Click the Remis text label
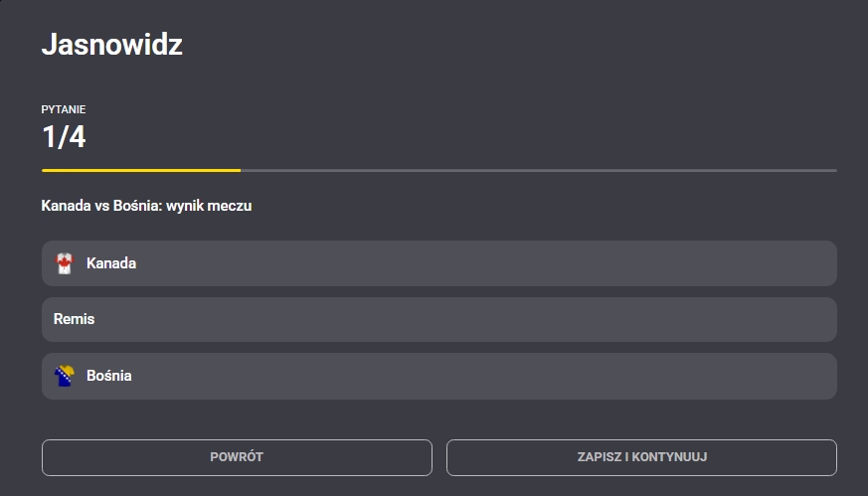 tap(74, 319)
